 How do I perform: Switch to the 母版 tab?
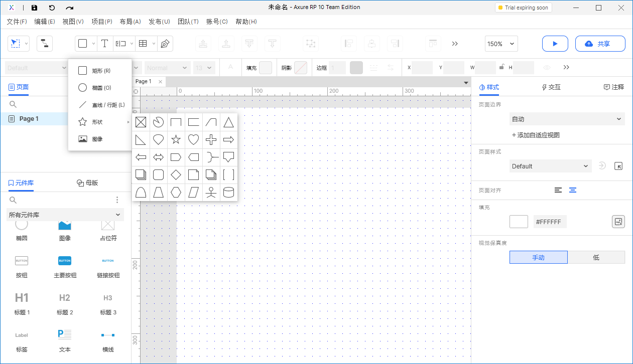[87, 183]
